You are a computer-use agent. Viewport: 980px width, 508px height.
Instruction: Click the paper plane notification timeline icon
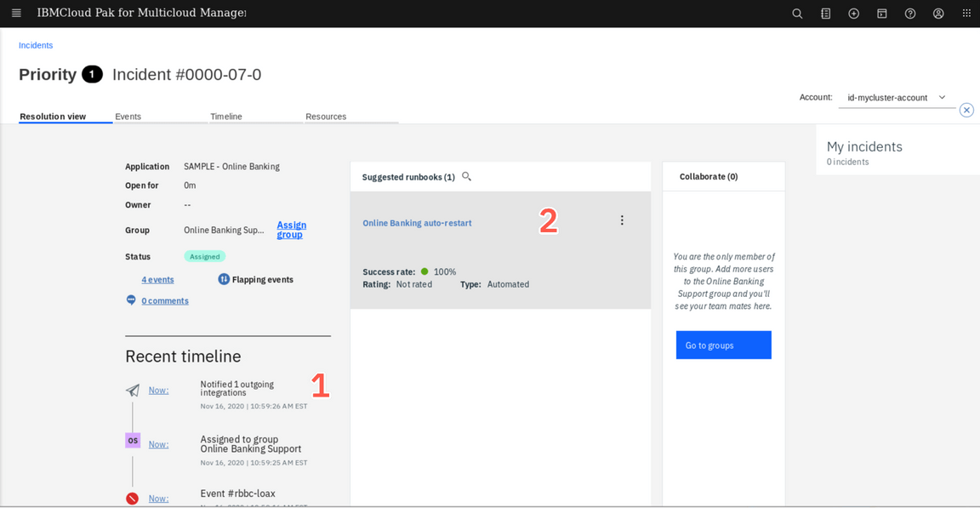click(133, 390)
